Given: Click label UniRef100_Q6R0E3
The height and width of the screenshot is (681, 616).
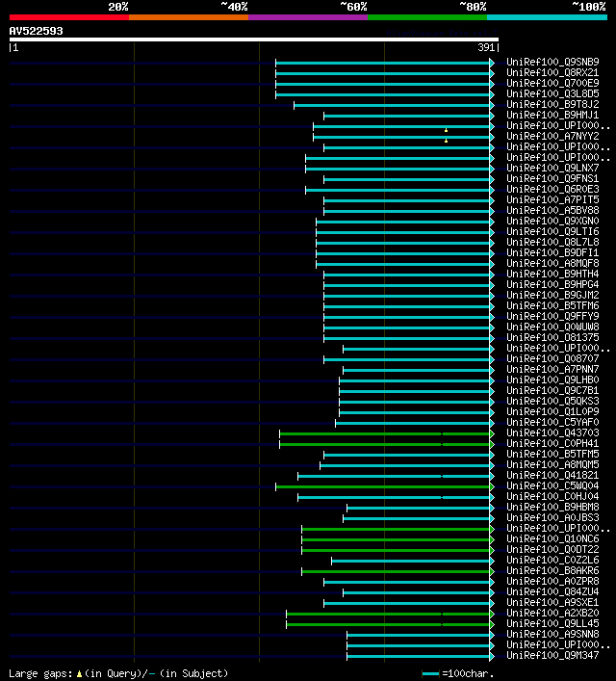Looking at the screenshot, I should point(552,190).
